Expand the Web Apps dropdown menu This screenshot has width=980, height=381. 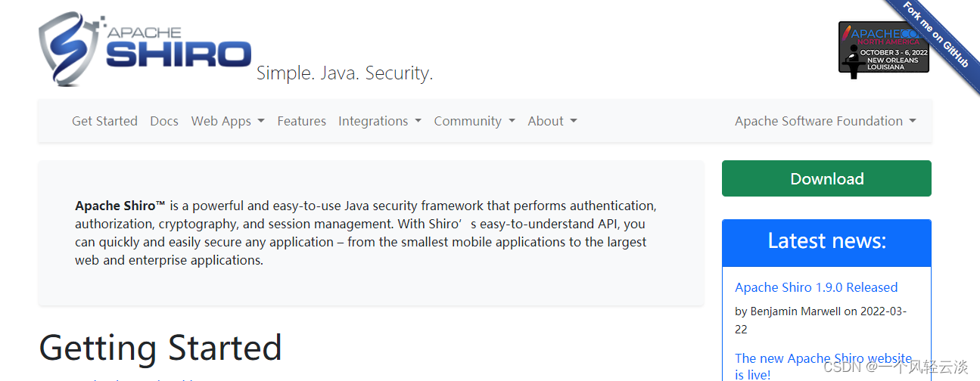pyautogui.click(x=228, y=121)
